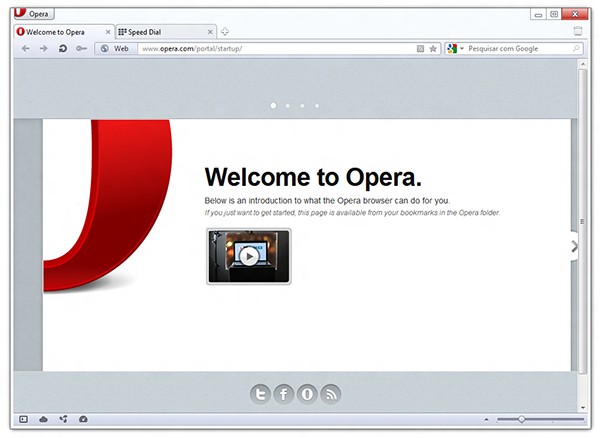Click the scroll down arrow

point(583,408)
